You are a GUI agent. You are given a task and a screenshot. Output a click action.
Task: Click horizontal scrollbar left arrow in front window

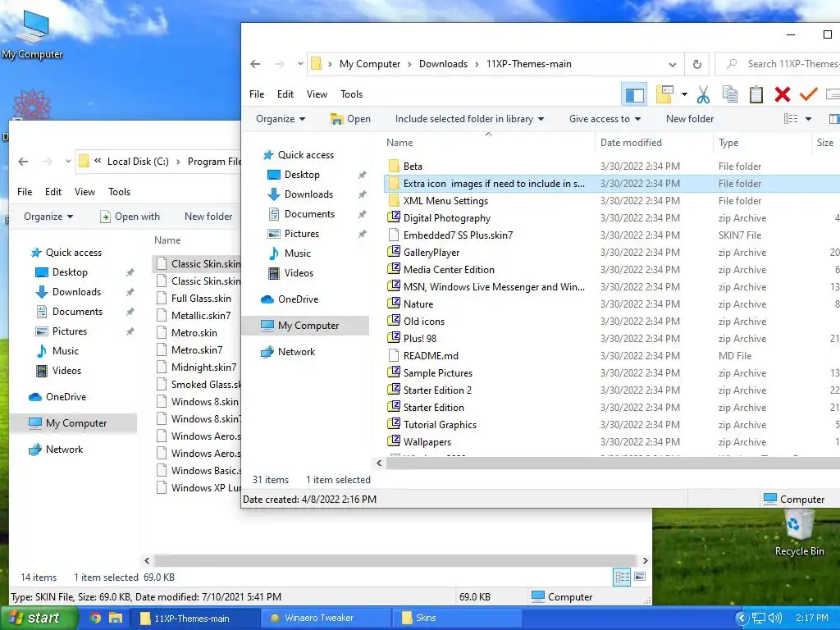[379, 463]
